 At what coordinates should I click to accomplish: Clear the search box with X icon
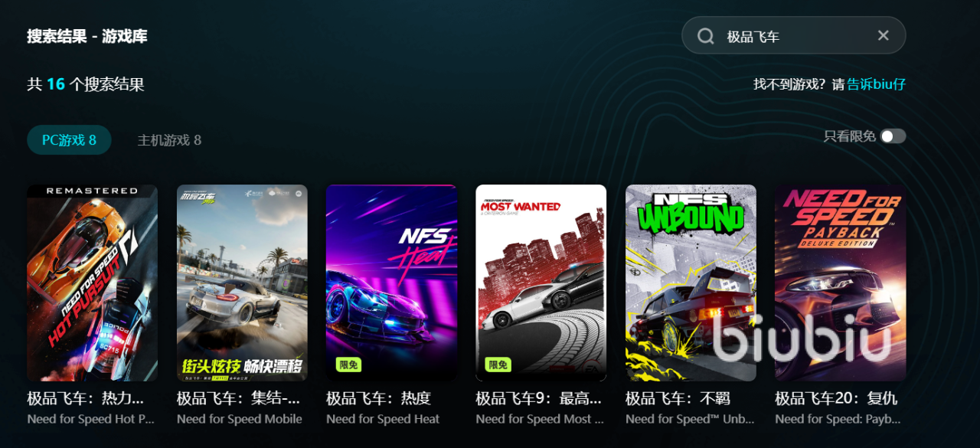[x=883, y=35]
